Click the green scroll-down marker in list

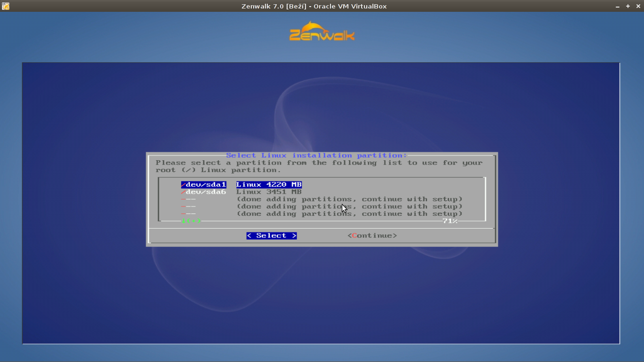[x=191, y=221]
